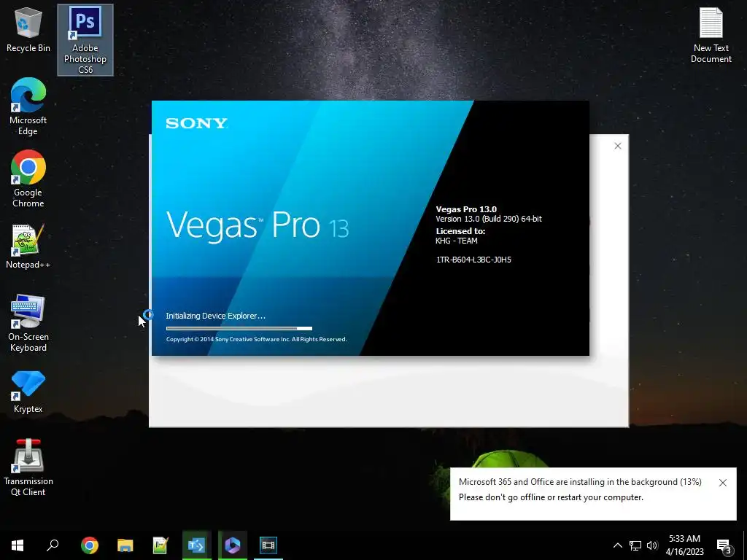Switch to the Teams taskbar app
Screen dimensions: 747x560
click(x=196, y=545)
